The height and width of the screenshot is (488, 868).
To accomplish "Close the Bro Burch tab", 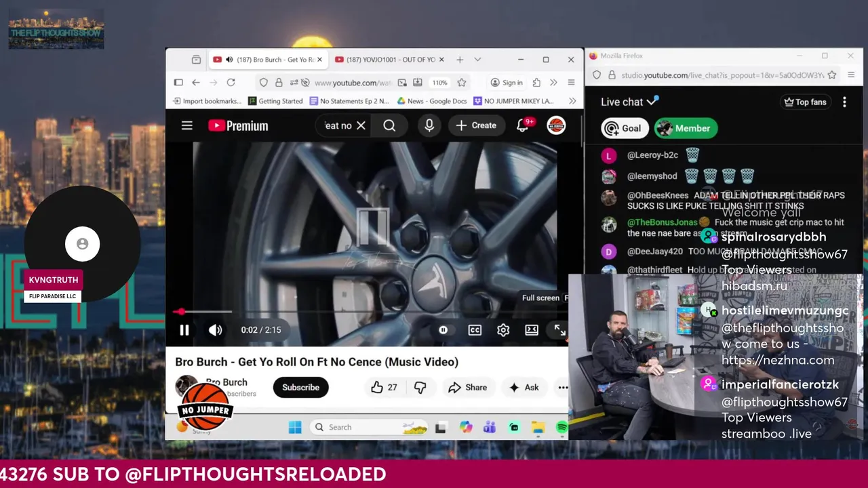I will [x=320, y=60].
